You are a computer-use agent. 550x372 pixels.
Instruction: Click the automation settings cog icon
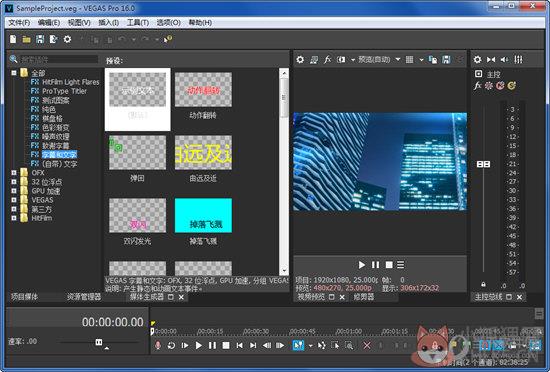tap(488, 85)
